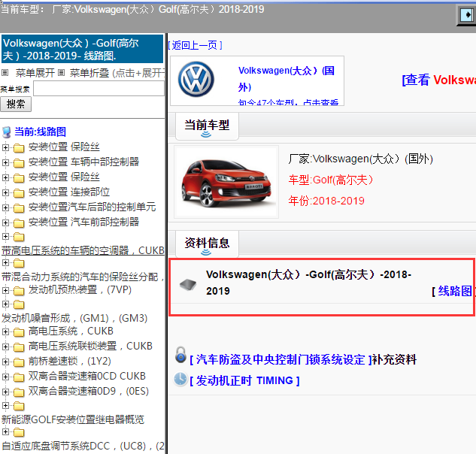Click folder icon of 安装位置 连接部位
The width and height of the screenshot is (476, 454).
coord(19,193)
